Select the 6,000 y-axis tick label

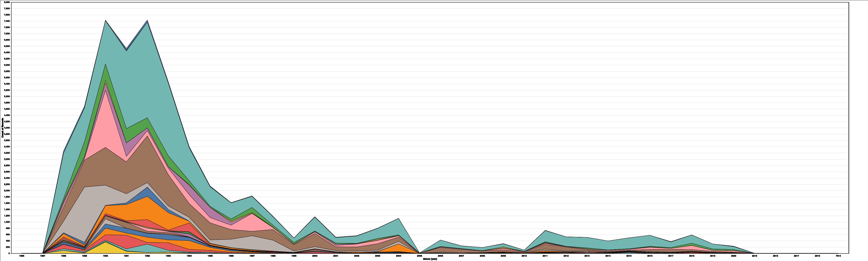(x=7, y=65)
